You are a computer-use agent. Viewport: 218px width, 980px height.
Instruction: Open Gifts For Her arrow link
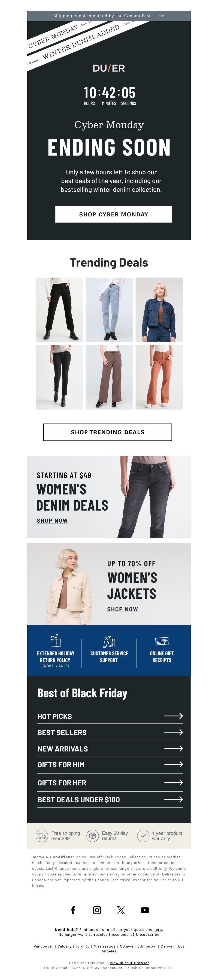(173, 782)
